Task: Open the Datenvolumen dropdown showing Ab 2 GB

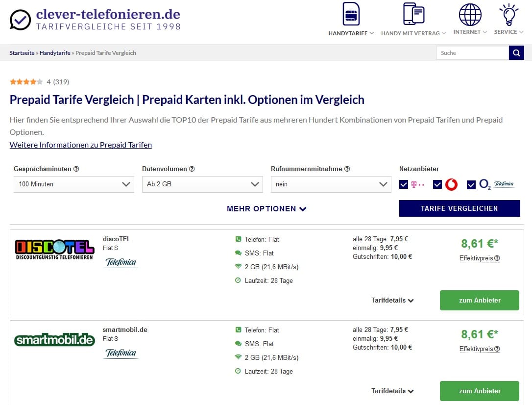Action: pos(202,184)
